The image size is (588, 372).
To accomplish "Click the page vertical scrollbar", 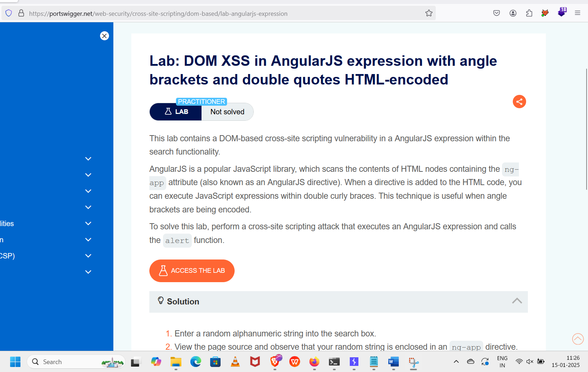I will coord(587,129).
